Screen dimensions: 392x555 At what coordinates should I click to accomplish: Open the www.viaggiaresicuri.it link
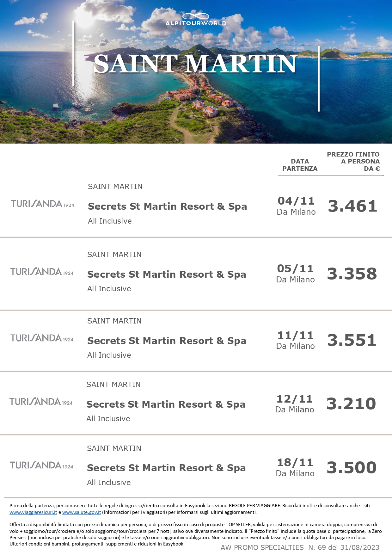[x=33, y=512]
